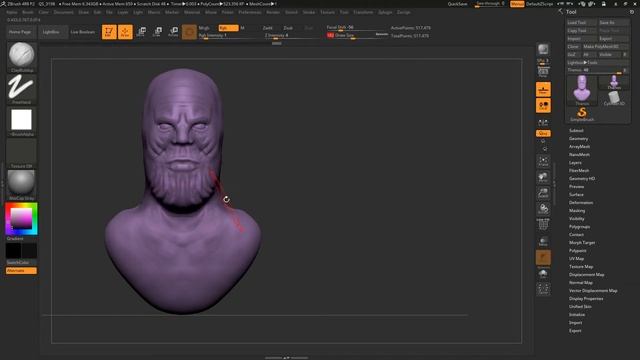
Task: Open the Stroke menu
Action: [309, 12]
